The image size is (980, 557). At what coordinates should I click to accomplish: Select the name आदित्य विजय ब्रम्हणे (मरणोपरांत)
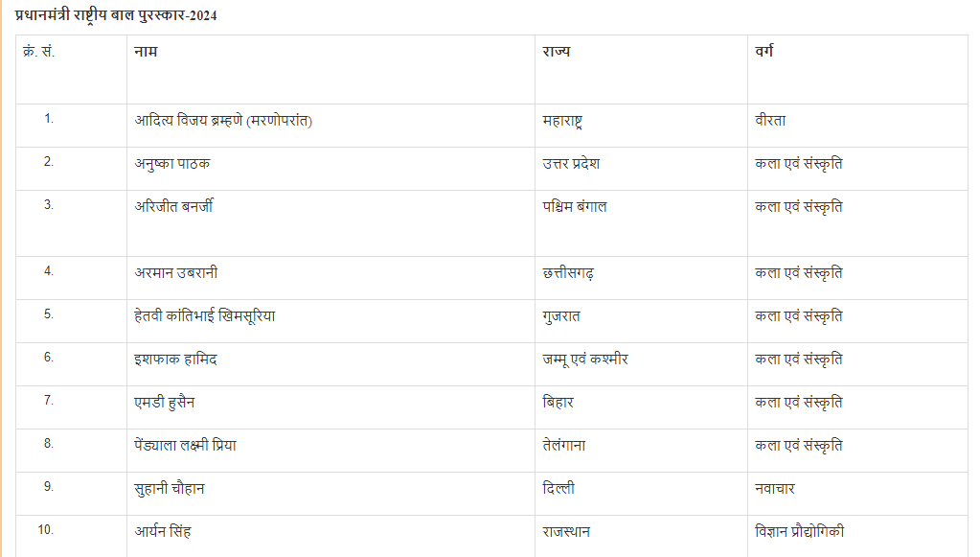click(224, 121)
